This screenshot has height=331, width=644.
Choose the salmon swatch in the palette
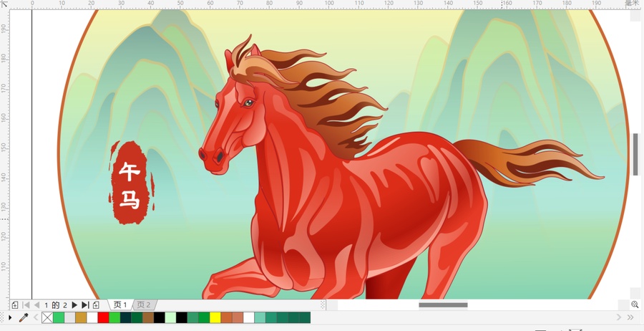(x=238, y=317)
